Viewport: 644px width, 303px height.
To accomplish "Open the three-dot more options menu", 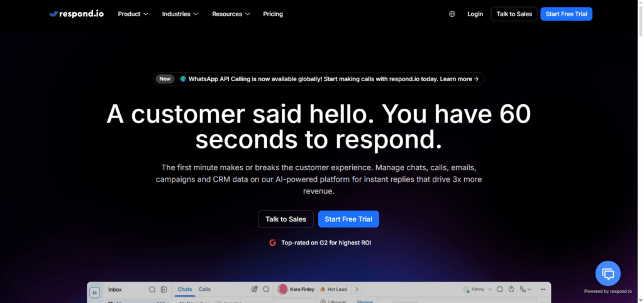I will 543,289.
